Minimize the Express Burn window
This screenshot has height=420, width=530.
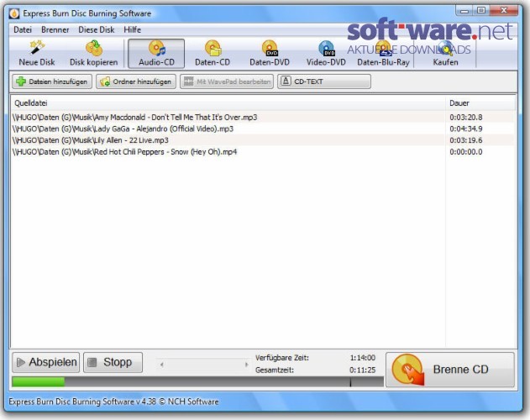point(464,10)
